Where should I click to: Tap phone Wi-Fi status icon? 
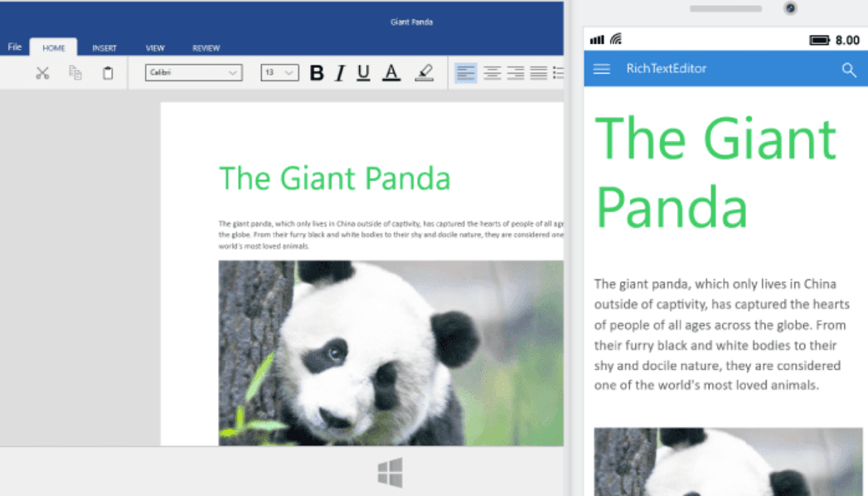point(616,39)
